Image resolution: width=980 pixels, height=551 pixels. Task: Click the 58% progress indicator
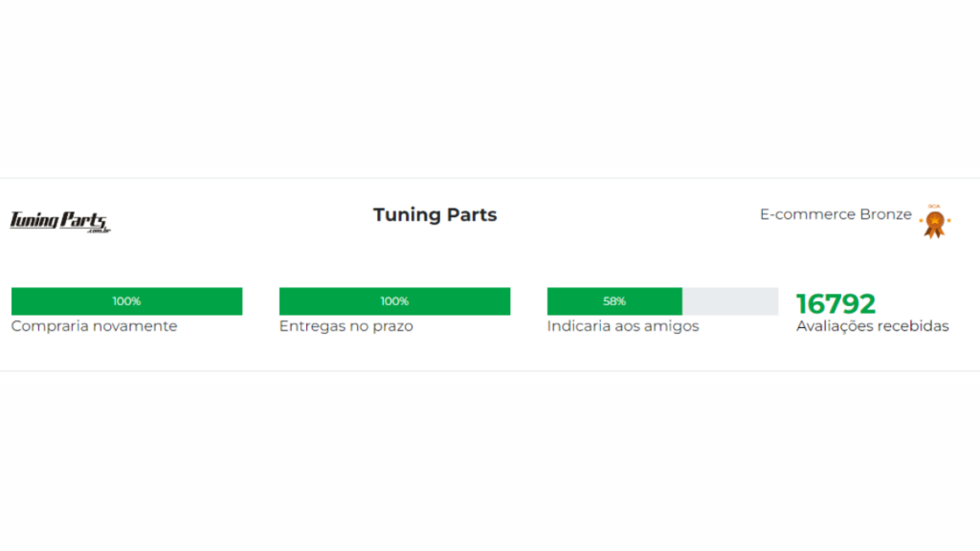pos(612,300)
